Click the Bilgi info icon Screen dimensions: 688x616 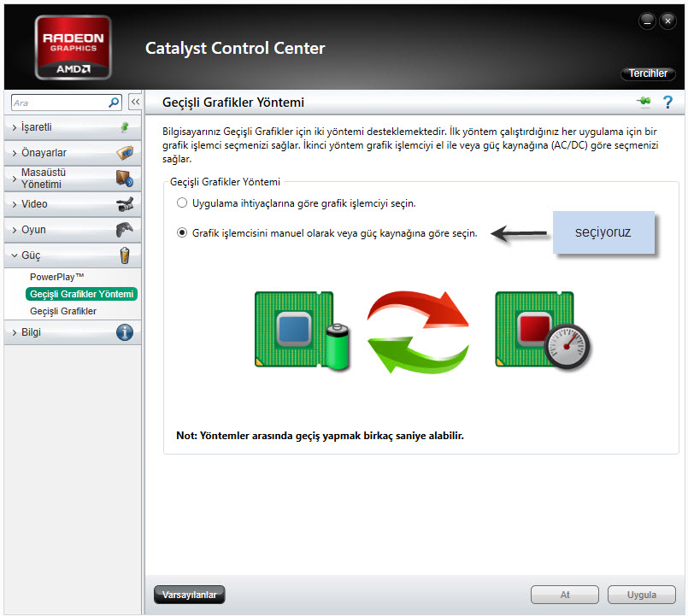125,332
